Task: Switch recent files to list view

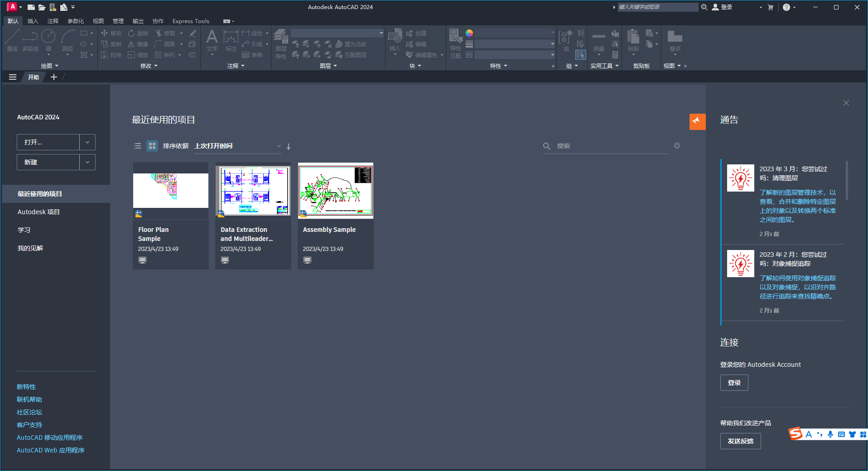Action: click(x=138, y=146)
